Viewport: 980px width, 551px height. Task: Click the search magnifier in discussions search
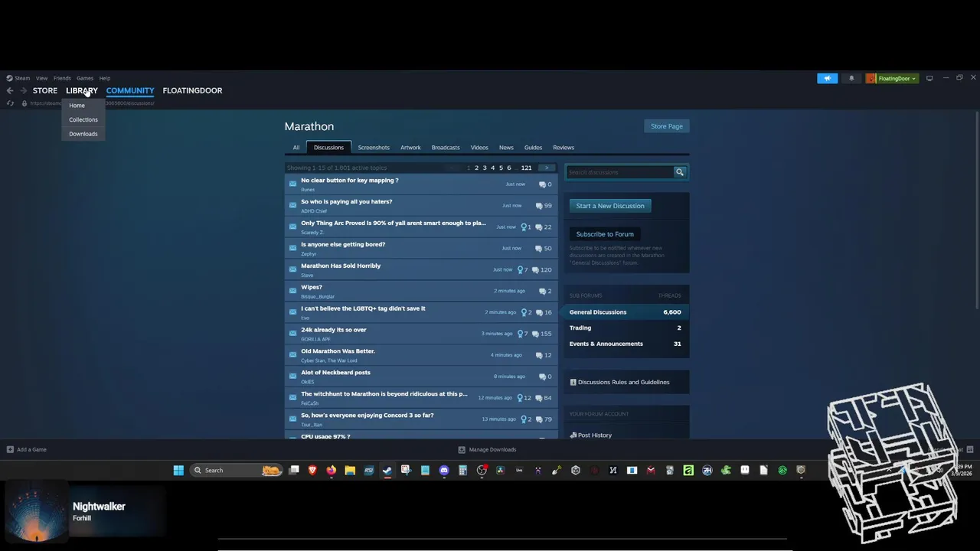tap(679, 172)
